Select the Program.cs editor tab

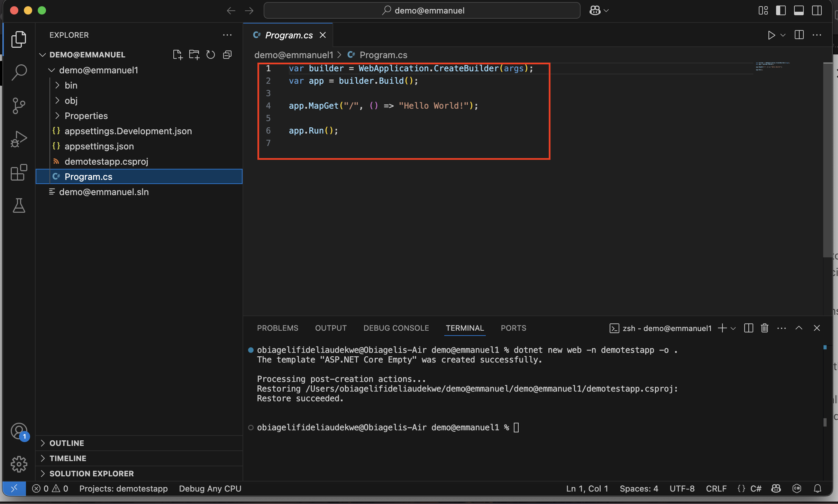[x=289, y=35]
